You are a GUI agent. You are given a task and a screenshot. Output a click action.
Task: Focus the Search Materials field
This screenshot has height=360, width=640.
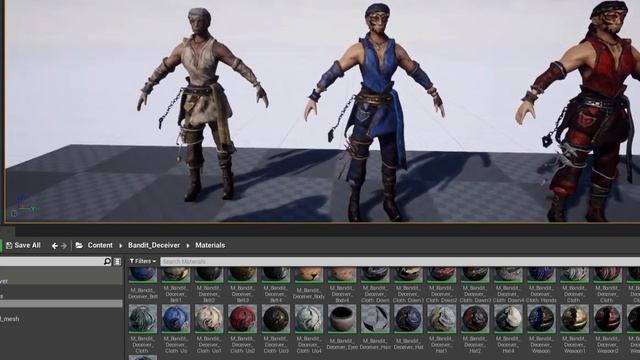click(400, 261)
